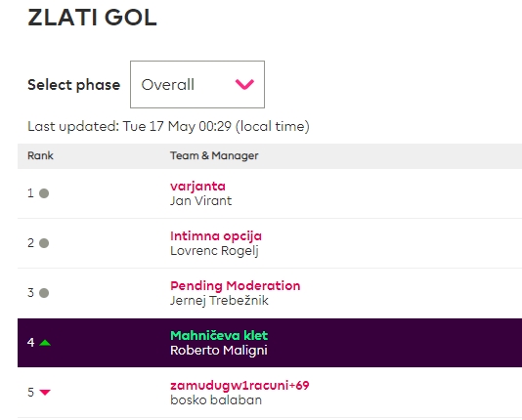
Task: Open the Intimna opcija team link
Action: pos(216,236)
